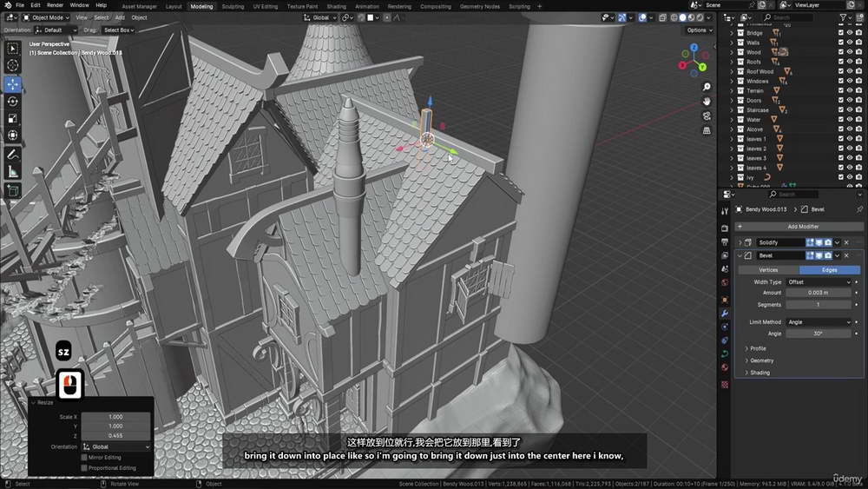Select the Select Box tool in toolbar

point(13,49)
